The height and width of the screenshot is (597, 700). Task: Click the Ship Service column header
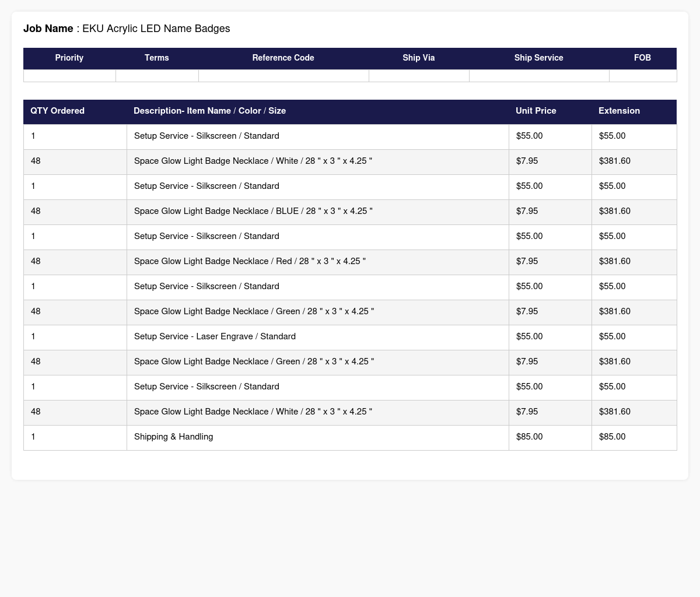(539, 58)
